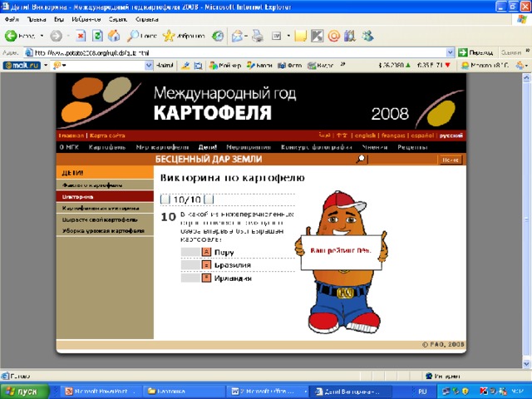
Task: Click the browser Back arrow icon
Action: click(x=11, y=36)
